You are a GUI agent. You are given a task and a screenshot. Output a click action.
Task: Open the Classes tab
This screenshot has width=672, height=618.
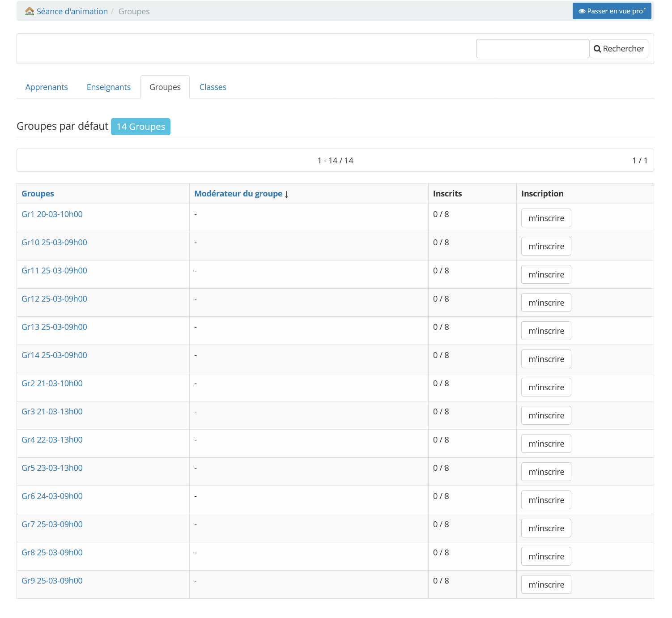tap(213, 87)
